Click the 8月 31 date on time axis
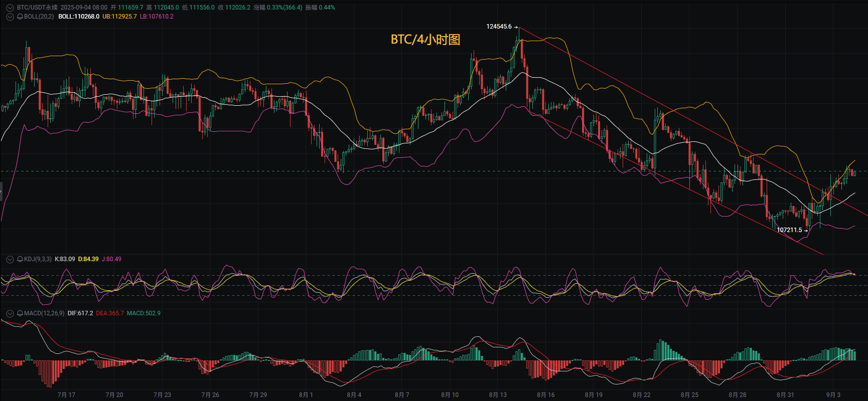 [785, 395]
